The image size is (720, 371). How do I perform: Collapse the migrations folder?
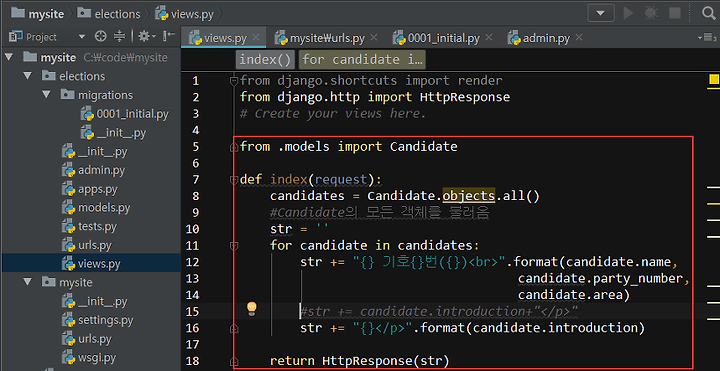pyautogui.click(x=46, y=95)
